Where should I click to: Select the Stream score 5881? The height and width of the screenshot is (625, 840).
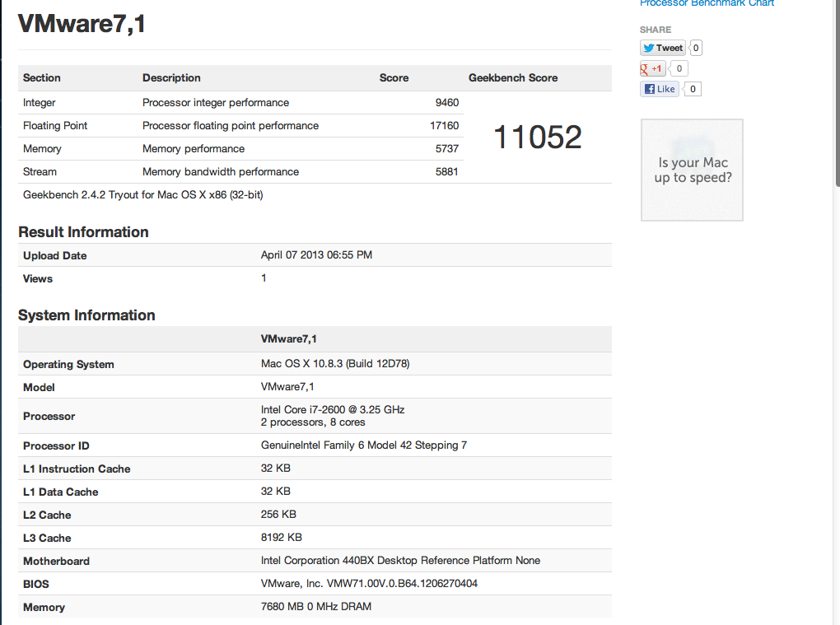tap(446, 171)
